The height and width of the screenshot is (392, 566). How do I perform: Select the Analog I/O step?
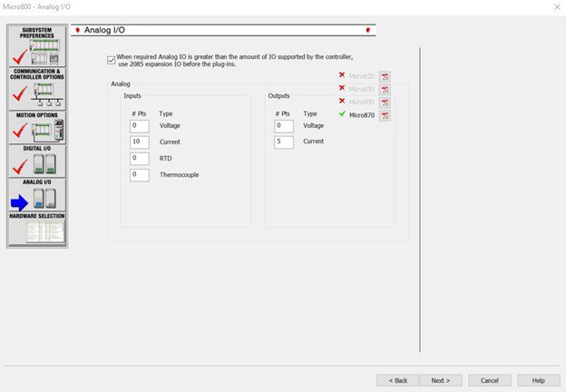coord(37,195)
